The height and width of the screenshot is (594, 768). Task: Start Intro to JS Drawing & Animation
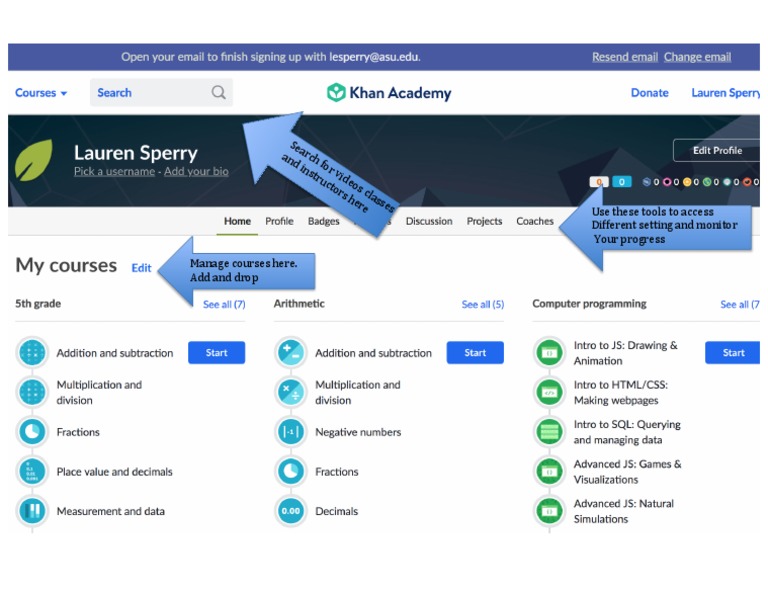pyautogui.click(x=733, y=353)
